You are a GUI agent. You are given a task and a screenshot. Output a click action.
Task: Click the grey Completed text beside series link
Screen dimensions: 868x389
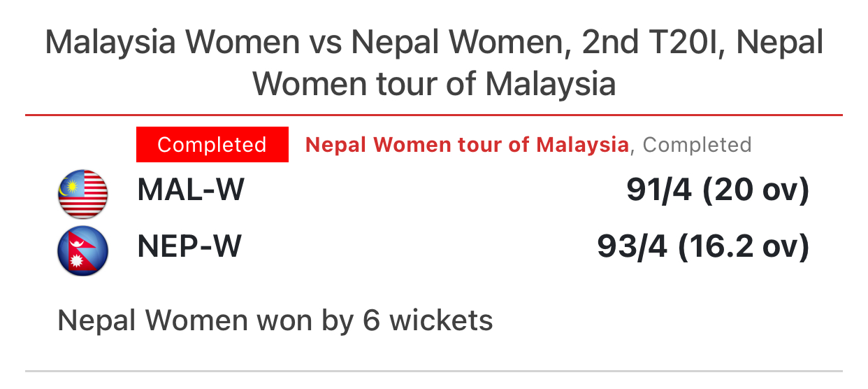(x=697, y=145)
